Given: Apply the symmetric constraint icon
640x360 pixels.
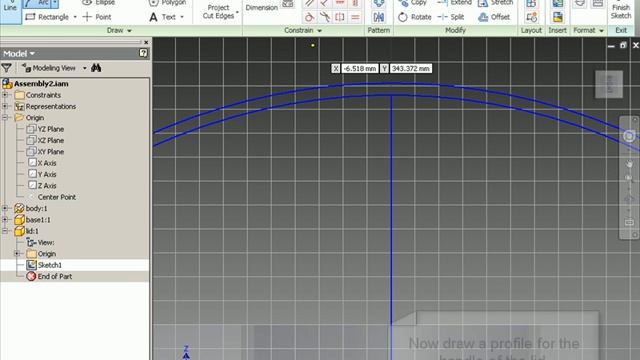Looking at the screenshot, I should pos(340,17).
